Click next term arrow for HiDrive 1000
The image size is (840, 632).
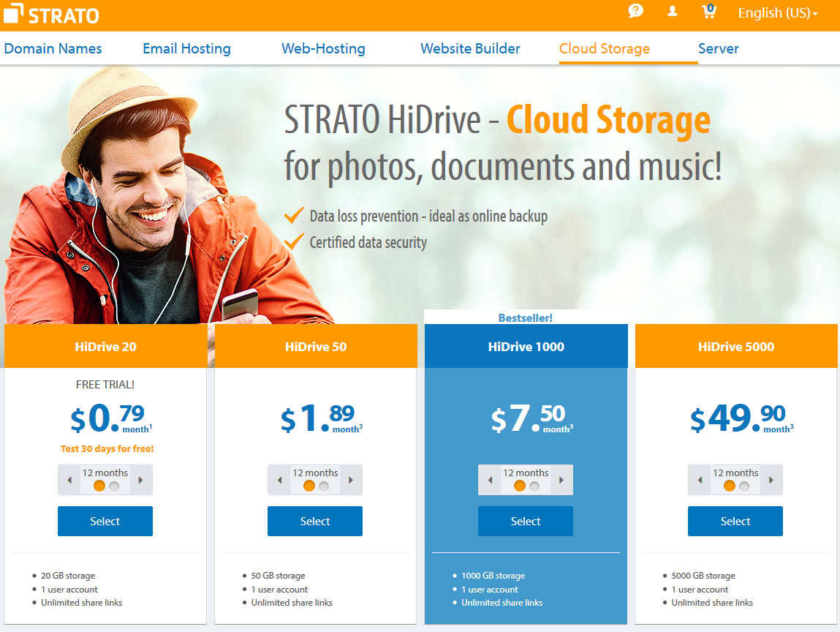coord(561,480)
